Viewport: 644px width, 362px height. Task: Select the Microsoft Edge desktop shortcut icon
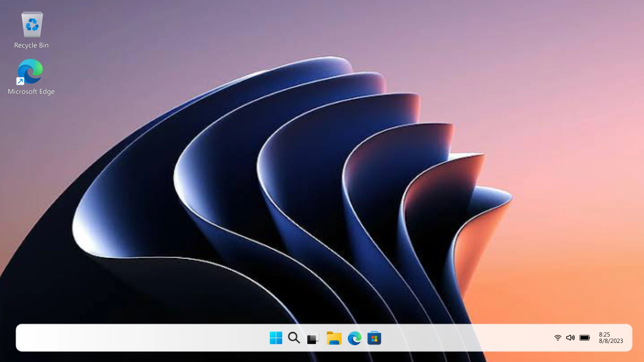31,71
